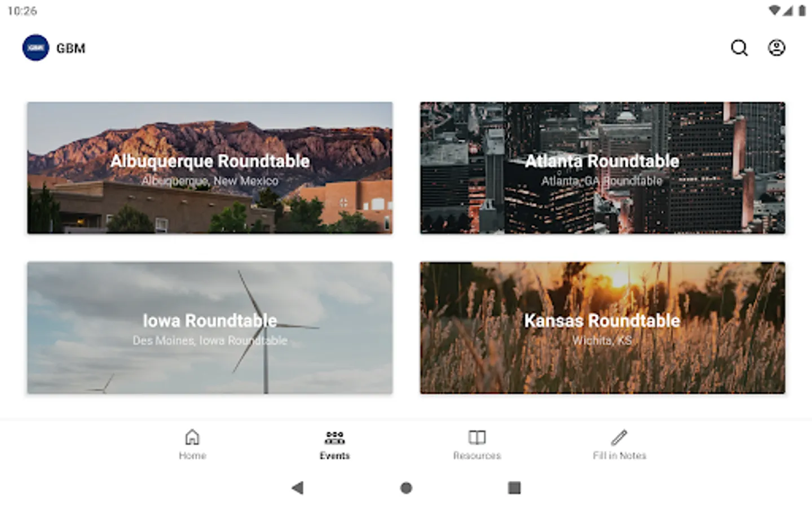Open the search icon in the header
Image resolution: width=812 pixels, height=508 pixels.
pos(739,48)
